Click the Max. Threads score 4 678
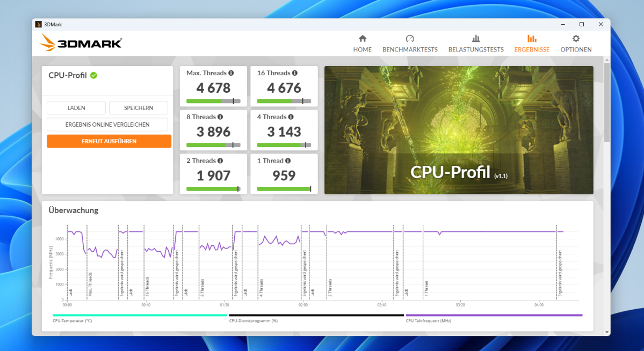The width and height of the screenshot is (644, 351). [213, 88]
